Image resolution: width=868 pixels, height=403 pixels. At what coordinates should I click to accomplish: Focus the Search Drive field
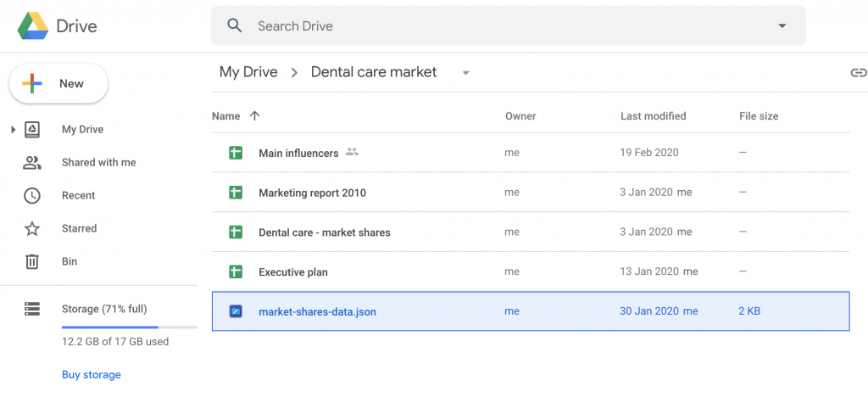pos(509,25)
